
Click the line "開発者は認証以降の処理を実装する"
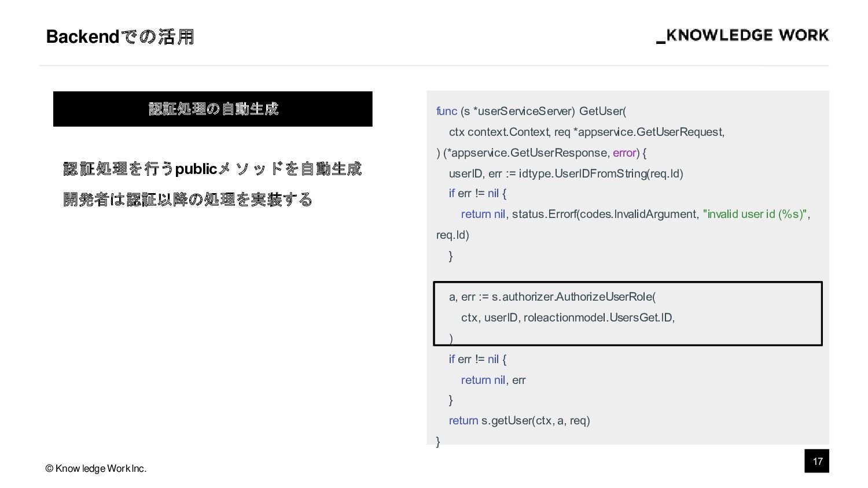(188, 199)
